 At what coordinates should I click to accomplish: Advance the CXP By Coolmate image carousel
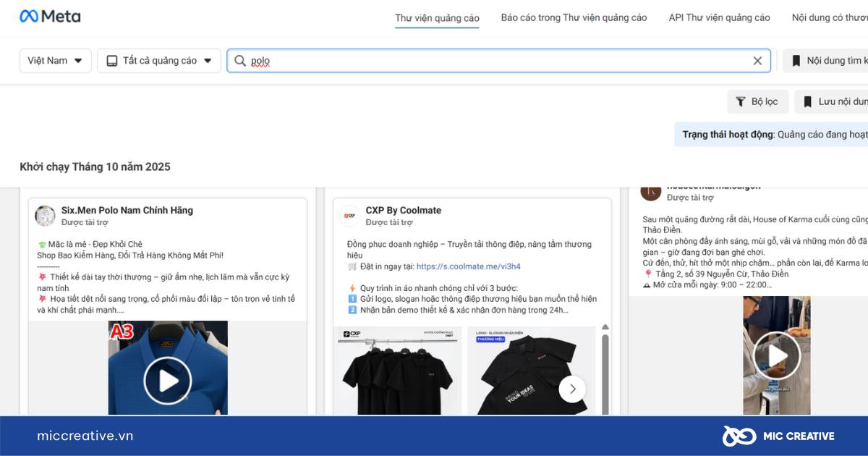point(572,389)
